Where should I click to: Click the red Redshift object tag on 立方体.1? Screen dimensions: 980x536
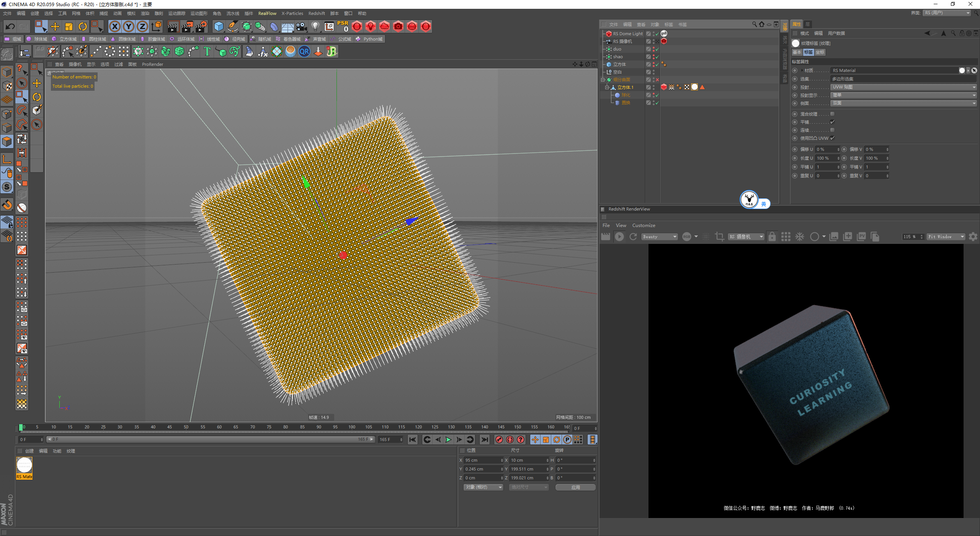pyautogui.click(x=664, y=87)
